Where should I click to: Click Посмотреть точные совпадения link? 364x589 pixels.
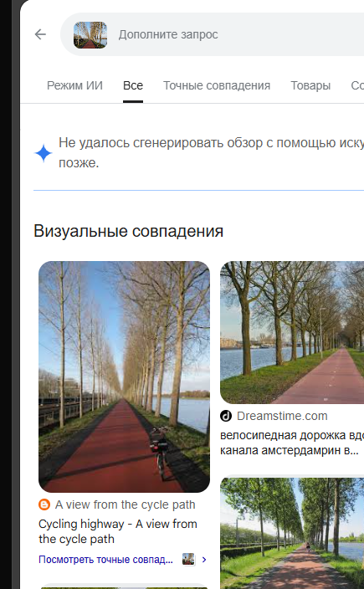point(106,560)
